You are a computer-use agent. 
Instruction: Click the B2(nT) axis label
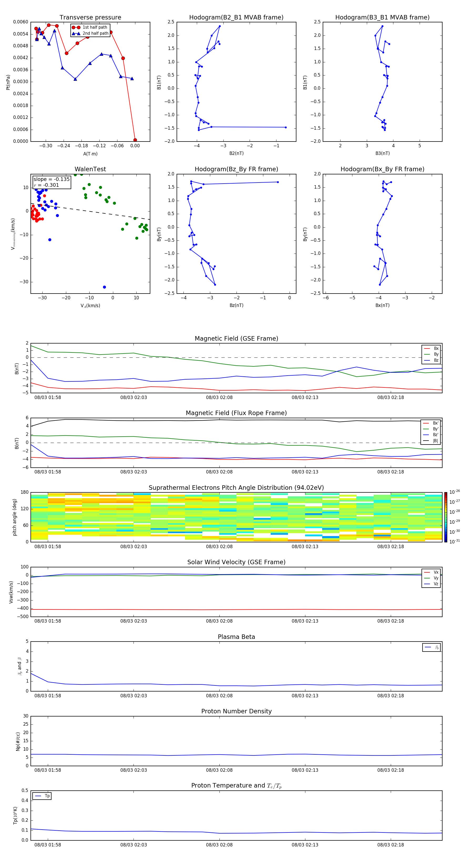[236, 153]
